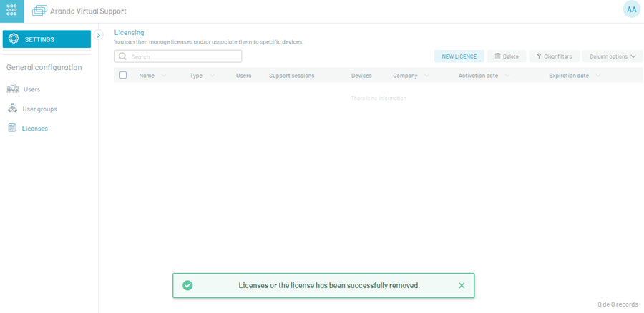The width and height of the screenshot is (644, 313).
Task: Click the Licensing page title
Action: tap(129, 32)
